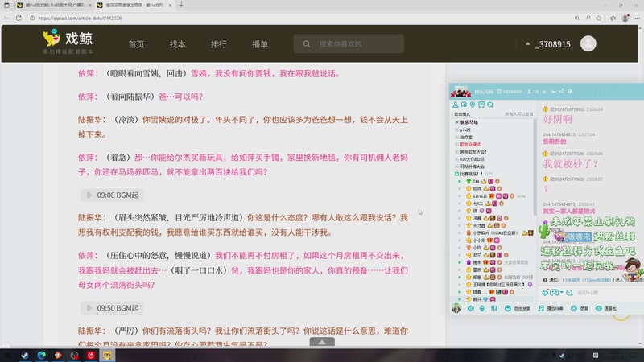The image size is (644, 362).
Task: Add page to favorites star
Action: pos(599,18)
